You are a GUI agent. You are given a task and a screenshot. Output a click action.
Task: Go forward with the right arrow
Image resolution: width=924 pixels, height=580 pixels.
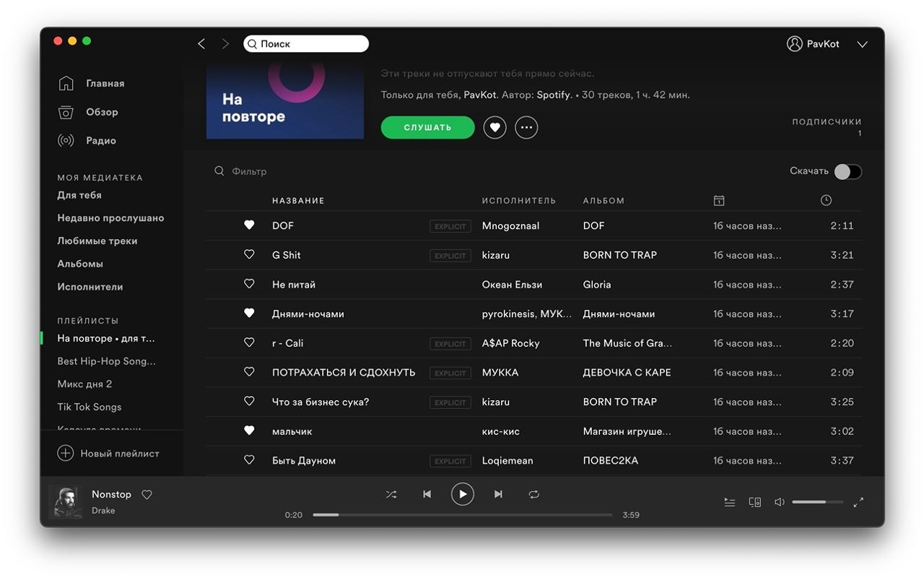point(225,44)
